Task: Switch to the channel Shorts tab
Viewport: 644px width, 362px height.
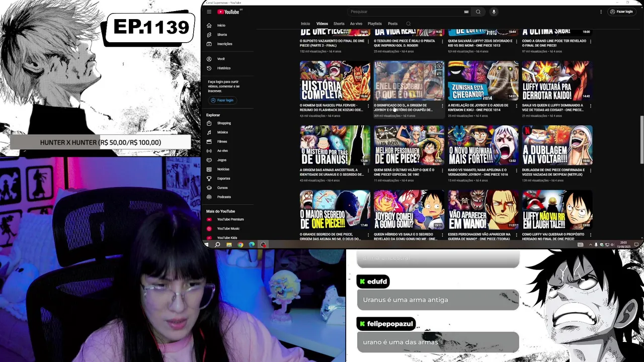Action: (x=339, y=24)
